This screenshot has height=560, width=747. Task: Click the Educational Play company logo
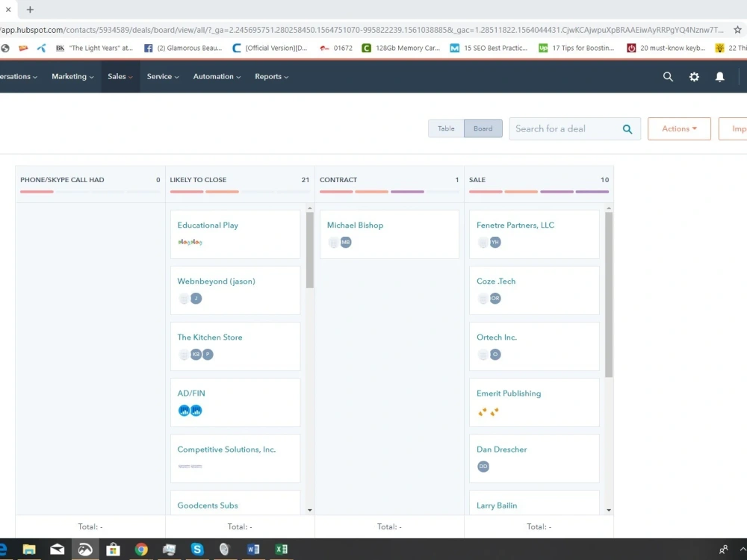point(190,243)
